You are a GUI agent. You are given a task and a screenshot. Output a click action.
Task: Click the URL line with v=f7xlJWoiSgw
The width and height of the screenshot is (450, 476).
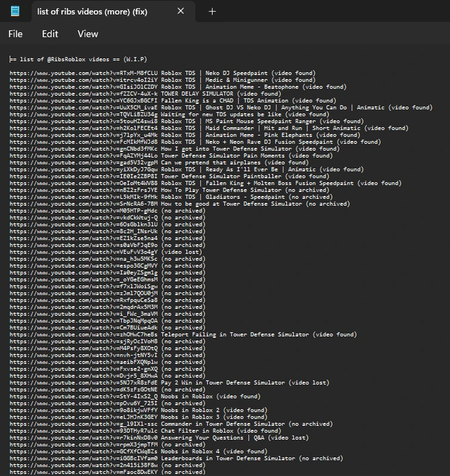107,287
